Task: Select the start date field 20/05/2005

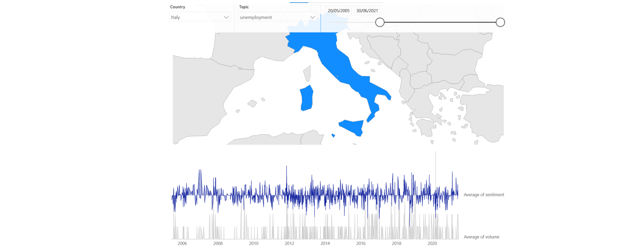Action: (338, 11)
